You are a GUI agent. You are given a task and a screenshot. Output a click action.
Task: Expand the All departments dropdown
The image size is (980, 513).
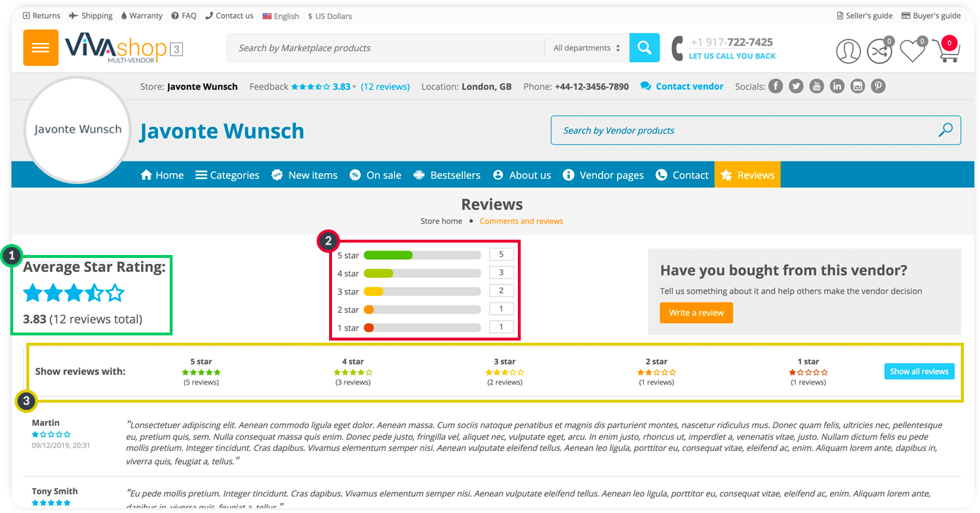coord(587,48)
